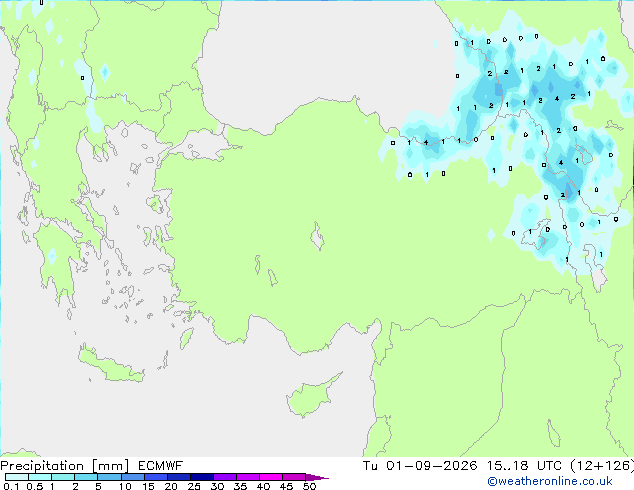Click the legend value "25"

194,486
